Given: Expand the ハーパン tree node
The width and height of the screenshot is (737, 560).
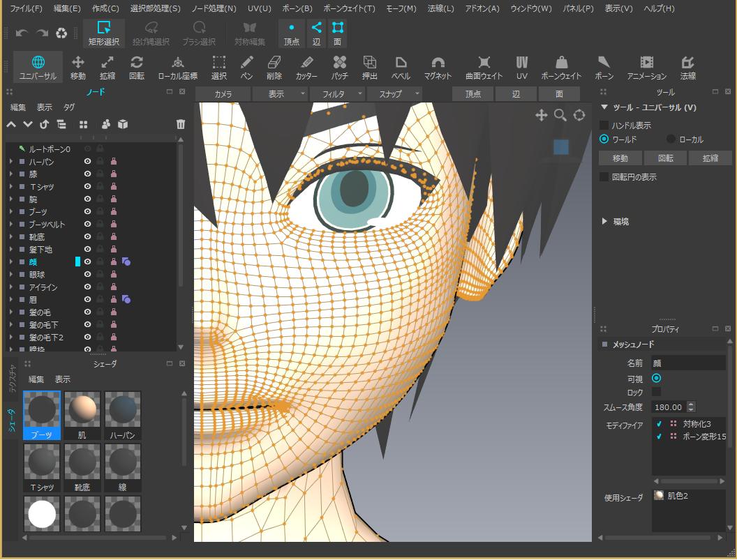Looking at the screenshot, I should [x=10, y=161].
